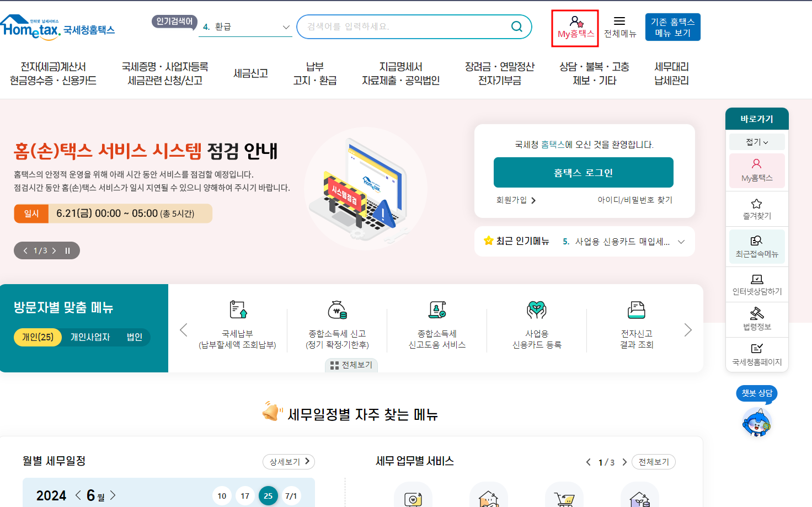Select date 25 on the June calendar
812x507 pixels.
point(268,495)
